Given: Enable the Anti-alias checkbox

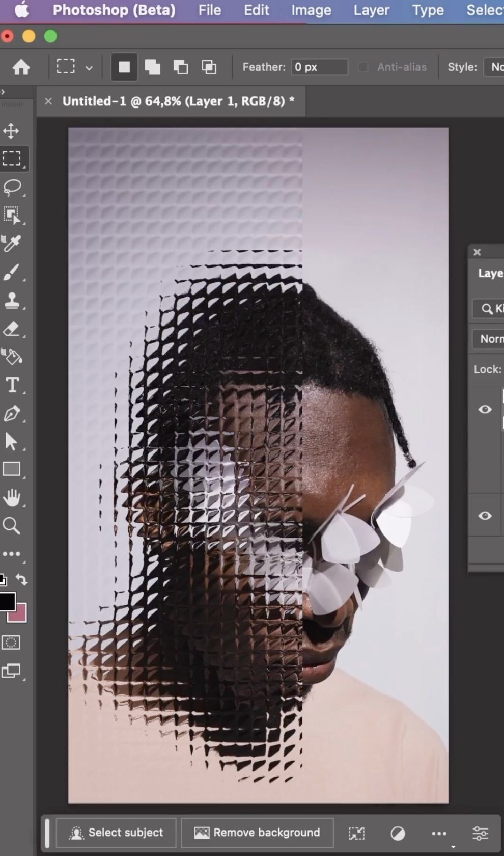Looking at the screenshot, I should coord(363,67).
